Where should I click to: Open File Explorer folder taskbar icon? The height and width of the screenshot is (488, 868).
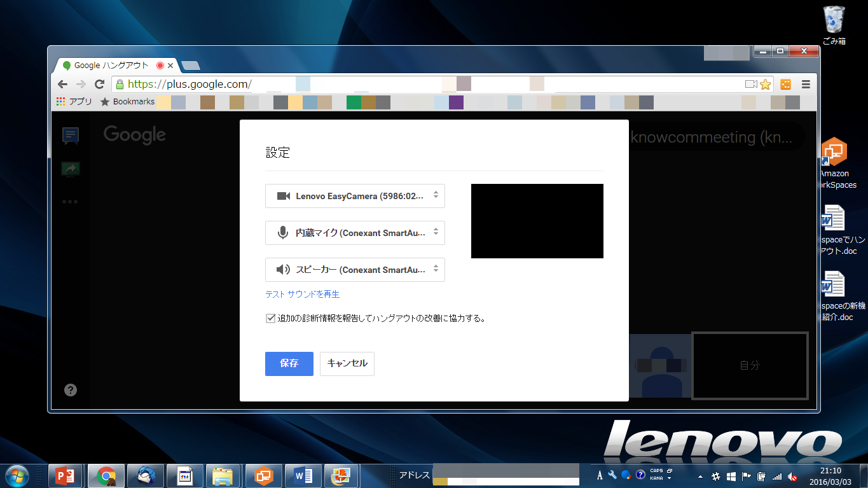tap(224, 475)
